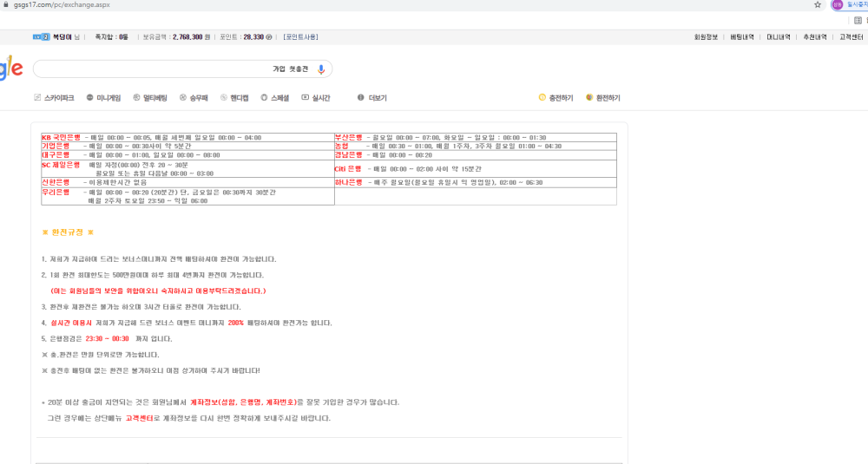This screenshot has width=868, height=464.
Task: Expand the 더보기 more menu
Action: 372,98
